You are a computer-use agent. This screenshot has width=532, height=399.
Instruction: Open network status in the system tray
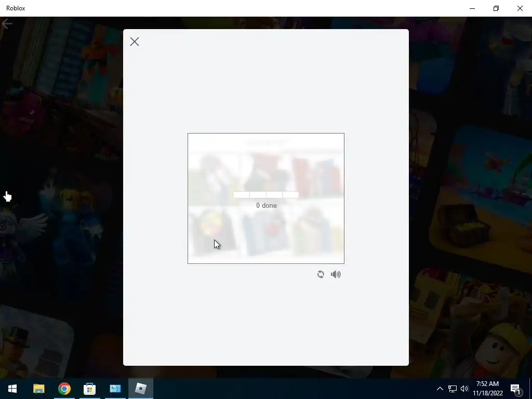[453, 389]
